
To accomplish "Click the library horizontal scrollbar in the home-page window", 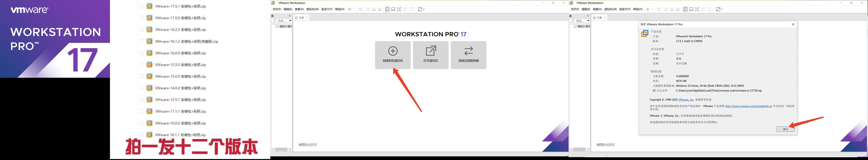I will pyautogui.click(x=282, y=149).
